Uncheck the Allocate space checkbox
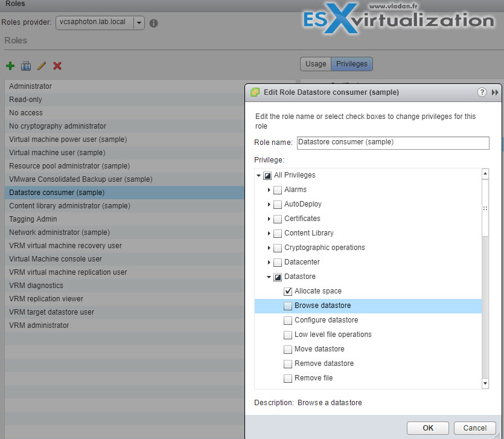Viewport: 504px width, 439px height. point(288,292)
